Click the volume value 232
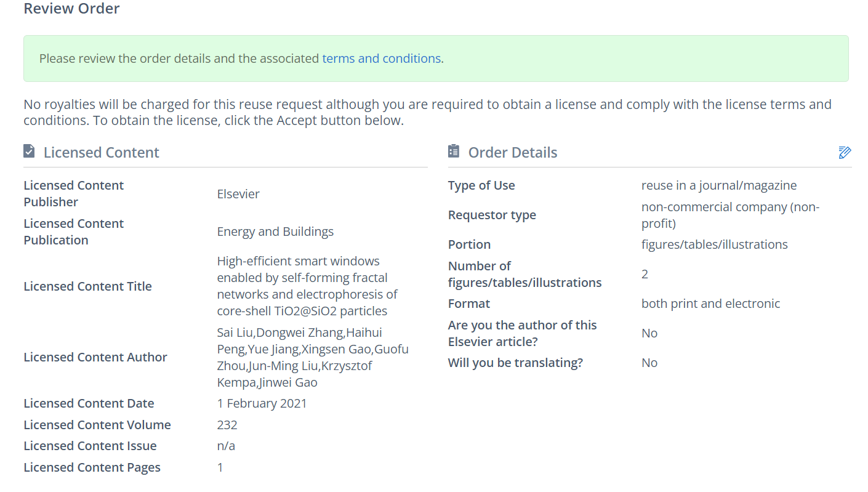This screenshot has width=868, height=492. [227, 425]
